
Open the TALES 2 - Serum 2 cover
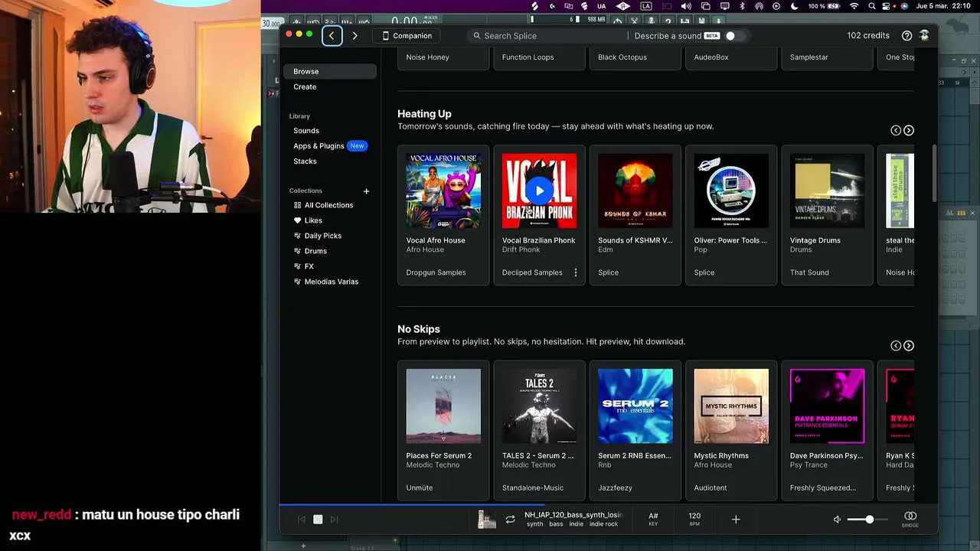(x=539, y=406)
